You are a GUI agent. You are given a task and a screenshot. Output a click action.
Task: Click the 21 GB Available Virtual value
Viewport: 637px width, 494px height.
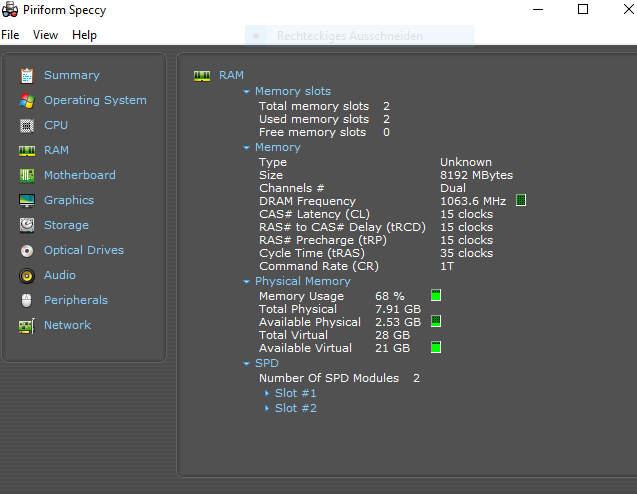click(x=393, y=348)
